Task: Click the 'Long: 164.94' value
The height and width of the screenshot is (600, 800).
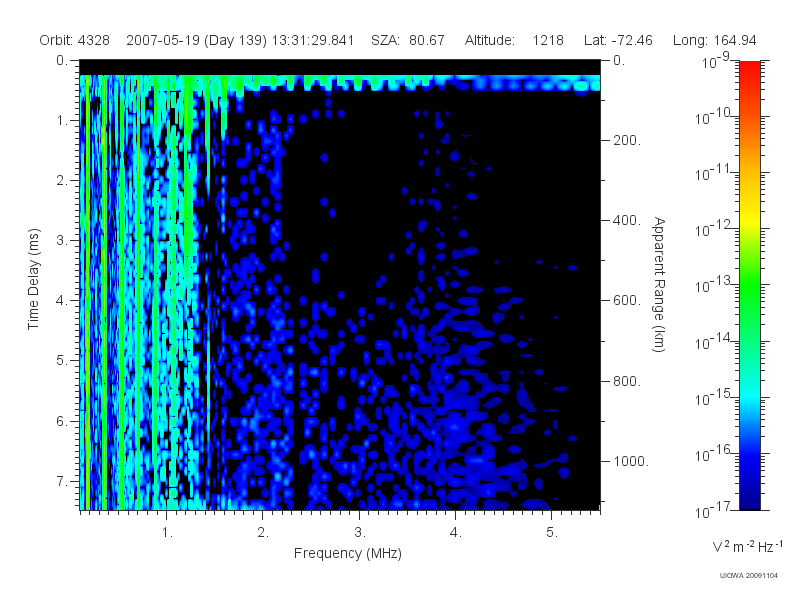Action: (714, 40)
